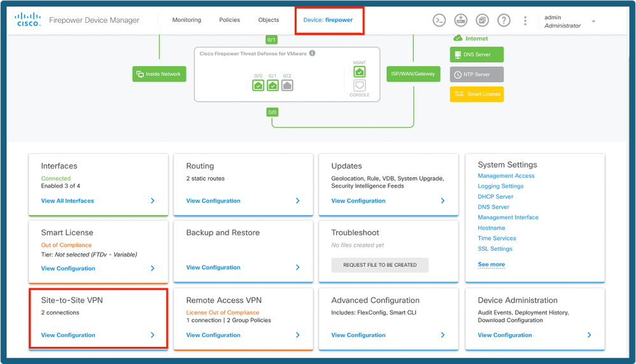The image size is (636, 364).
Task: Click the 2 connections text
Action: tap(60, 312)
